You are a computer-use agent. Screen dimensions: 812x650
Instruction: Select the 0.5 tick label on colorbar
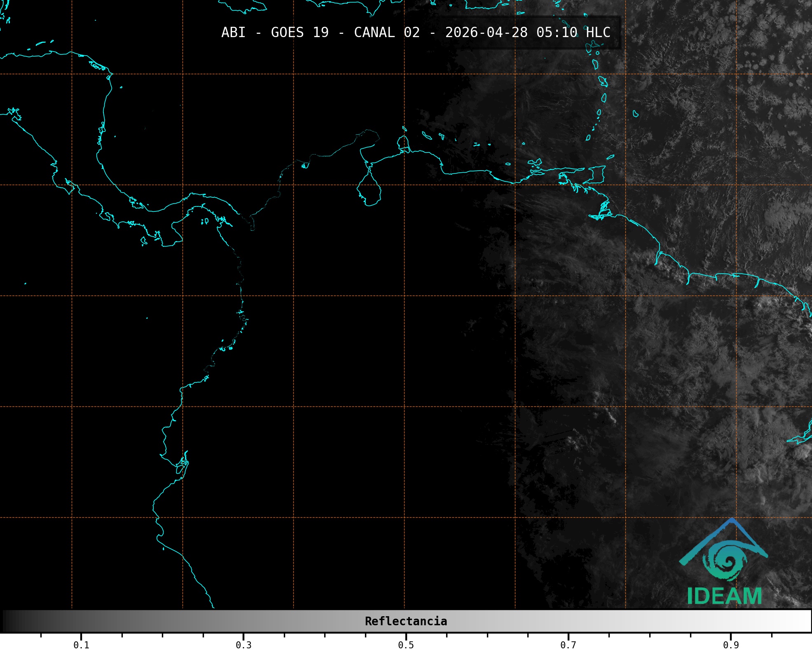click(406, 645)
